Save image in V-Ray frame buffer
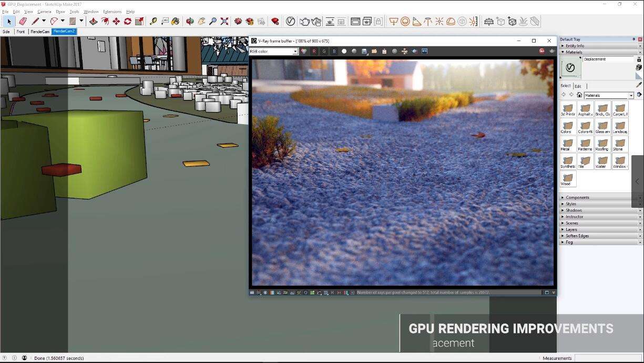 tap(364, 51)
